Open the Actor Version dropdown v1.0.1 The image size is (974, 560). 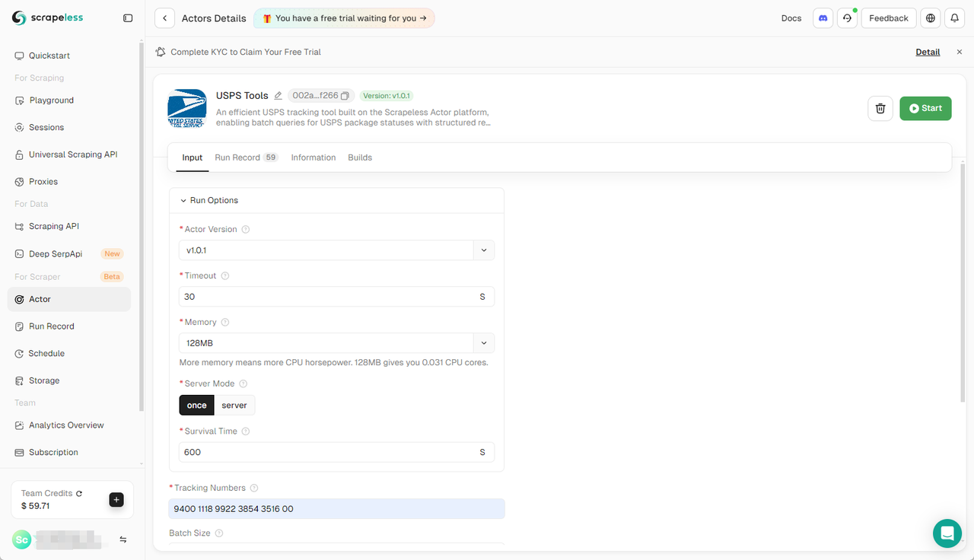click(x=336, y=250)
